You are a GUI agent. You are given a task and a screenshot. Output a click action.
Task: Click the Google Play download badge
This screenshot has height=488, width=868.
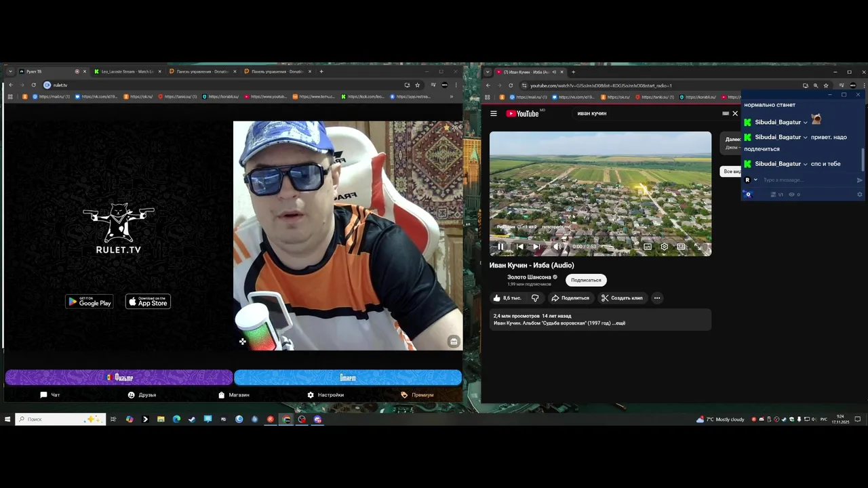coord(90,302)
